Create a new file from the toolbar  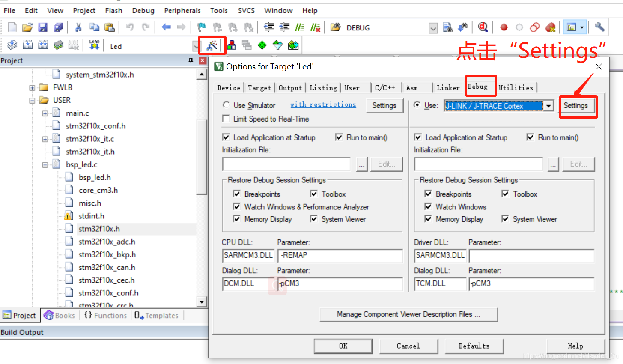click(x=12, y=27)
